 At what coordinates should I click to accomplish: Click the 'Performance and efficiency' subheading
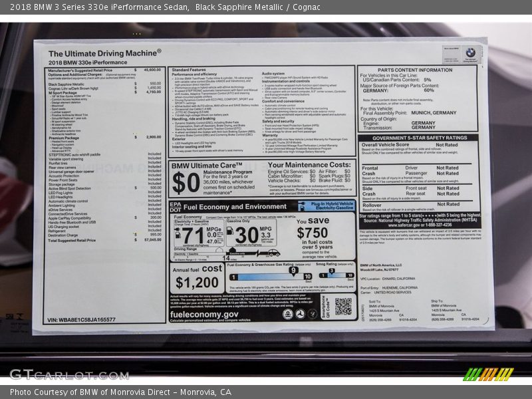pos(194,74)
